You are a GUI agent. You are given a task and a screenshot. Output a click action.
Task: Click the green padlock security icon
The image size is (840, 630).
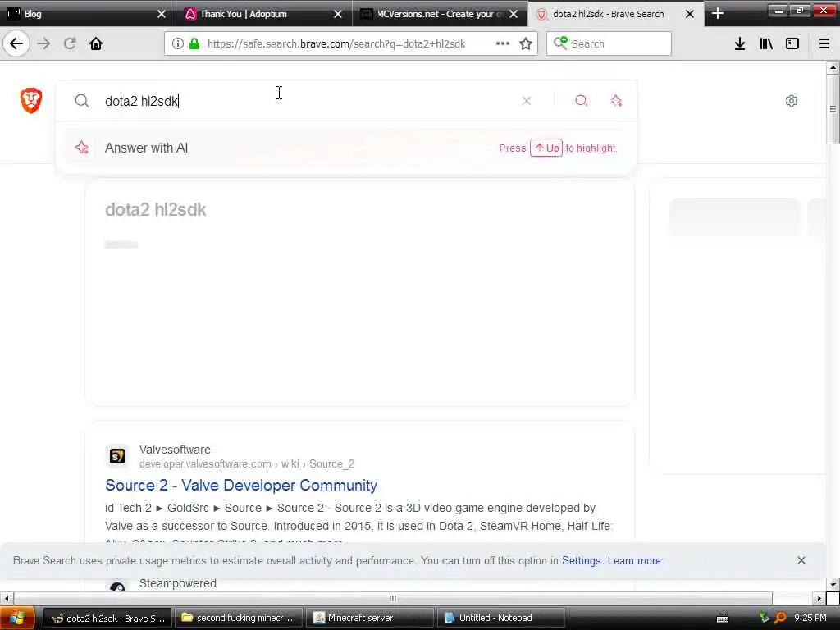(x=194, y=43)
